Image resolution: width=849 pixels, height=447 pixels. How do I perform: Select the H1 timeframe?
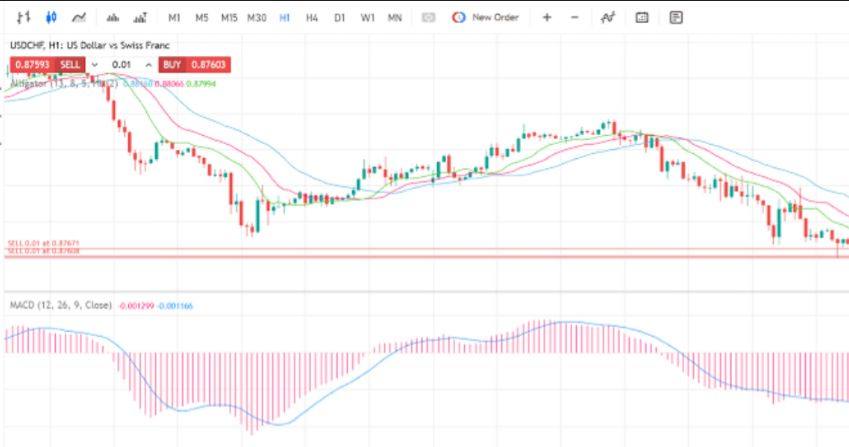pos(284,18)
